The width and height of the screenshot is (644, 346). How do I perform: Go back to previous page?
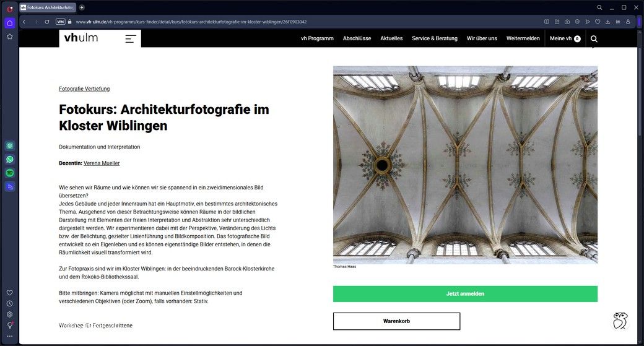click(x=24, y=22)
